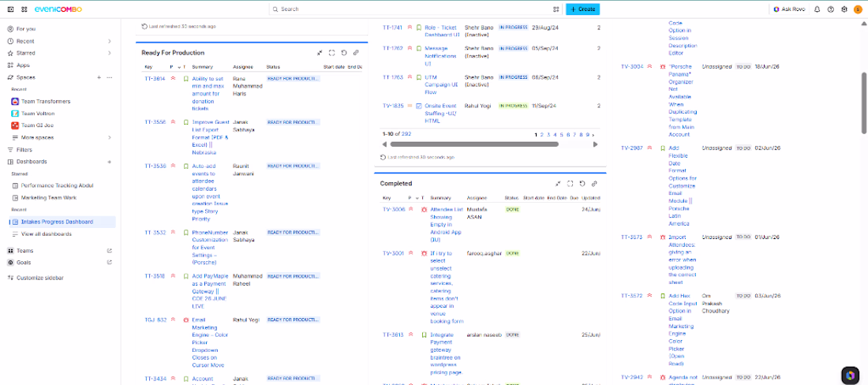Sort by priority column arrow in Completed table
The image size is (868, 385).
417,197
